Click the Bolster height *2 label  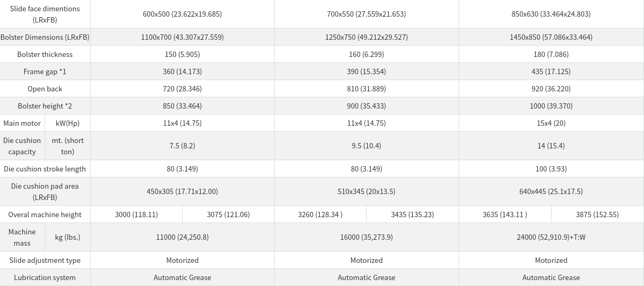45,106
